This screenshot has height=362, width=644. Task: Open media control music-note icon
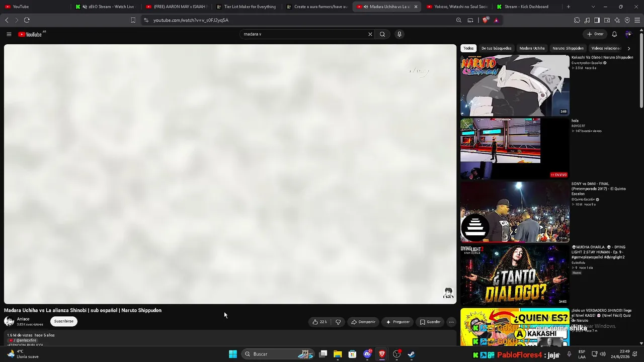point(587,20)
